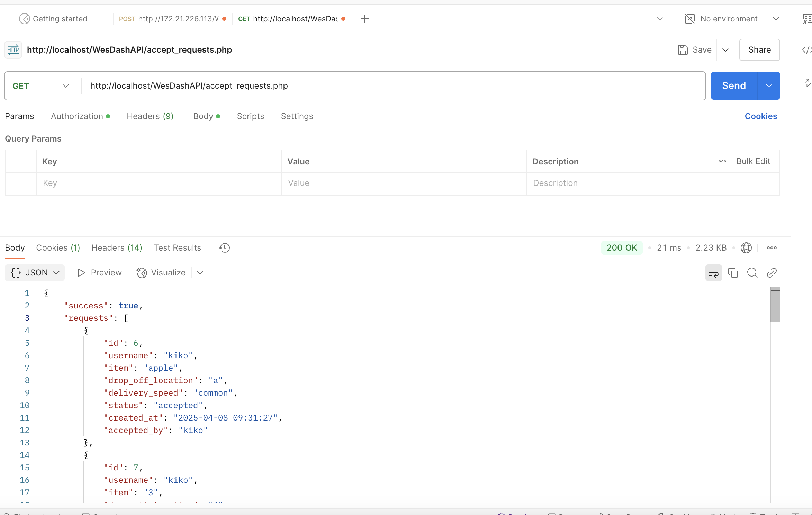Search within the response body
812x515 pixels.
coord(752,273)
